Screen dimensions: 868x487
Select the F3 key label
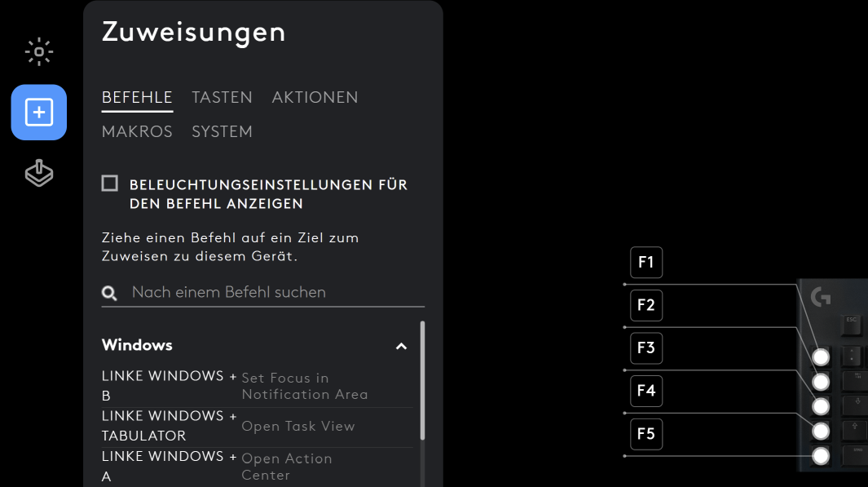646,348
